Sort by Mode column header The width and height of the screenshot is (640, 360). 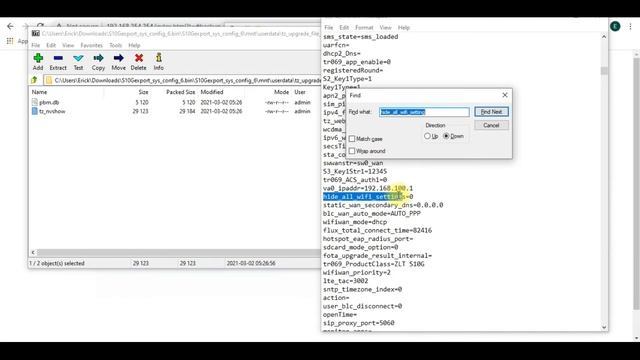281,92
